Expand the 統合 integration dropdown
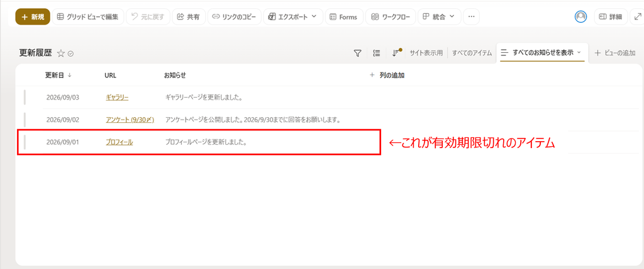The height and width of the screenshot is (269, 644). pyautogui.click(x=439, y=17)
